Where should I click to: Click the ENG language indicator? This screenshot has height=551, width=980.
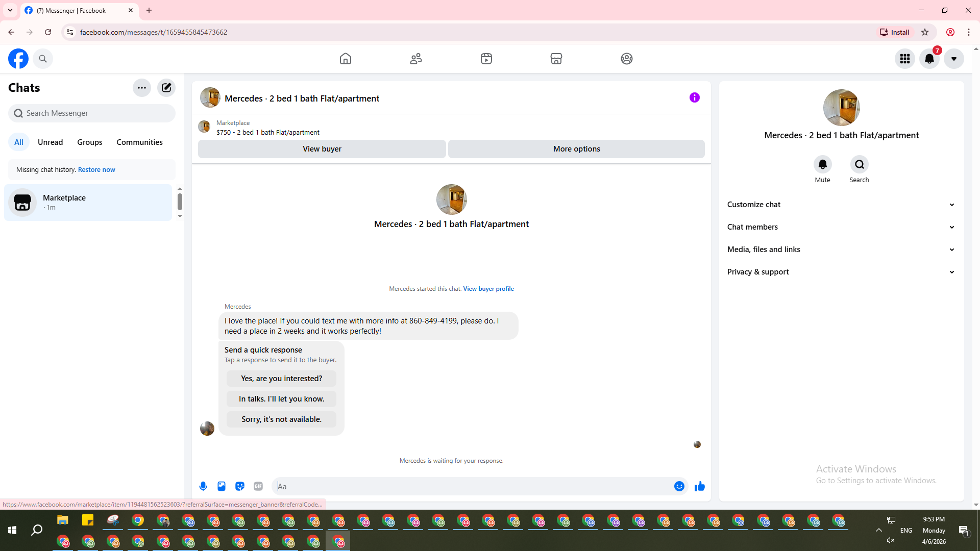[906, 531]
